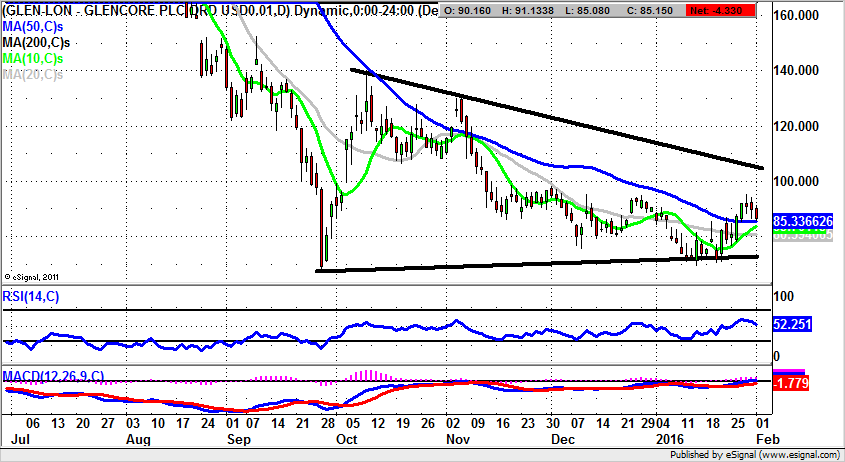Select the MA(200,C)s indicator label
The image size is (845, 462).
pyautogui.click(x=38, y=43)
